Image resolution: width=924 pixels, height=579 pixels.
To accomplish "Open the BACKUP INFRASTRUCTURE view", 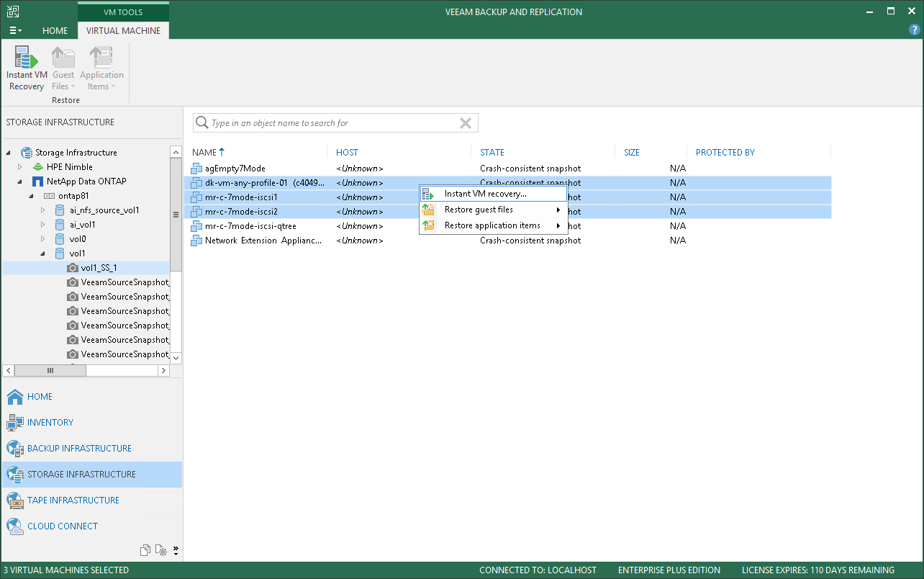I will click(x=92, y=449).
